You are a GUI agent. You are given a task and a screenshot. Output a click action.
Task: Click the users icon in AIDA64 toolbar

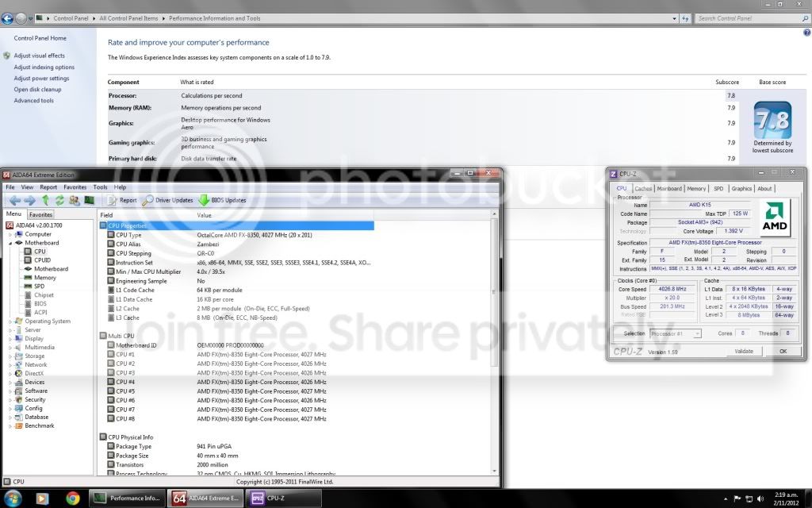pyautogui.click(x=74, y=200)
